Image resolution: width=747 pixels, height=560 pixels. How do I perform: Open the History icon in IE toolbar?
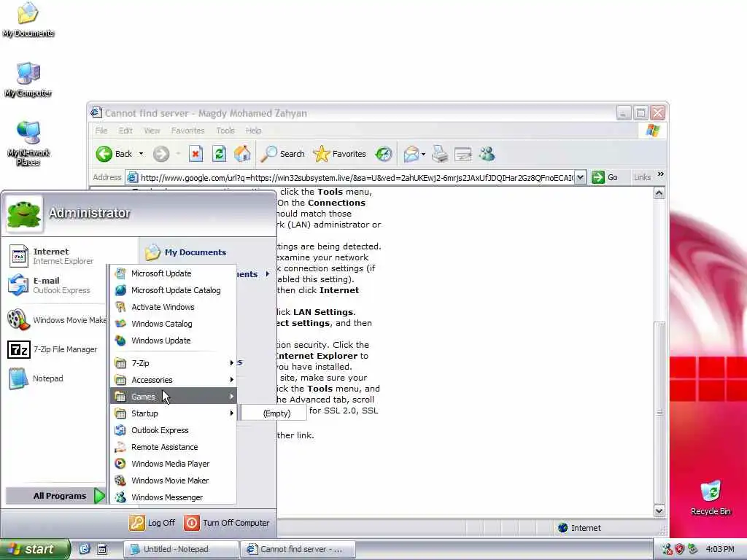click(384, 154)
